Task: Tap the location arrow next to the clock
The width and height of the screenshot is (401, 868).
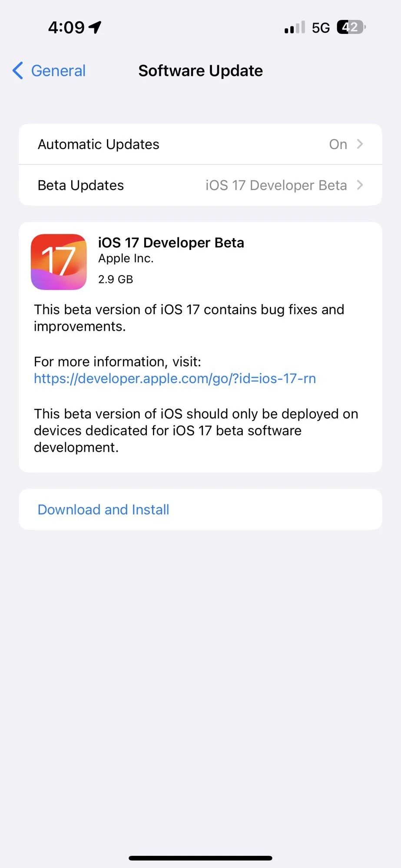Action: [95, 26]
